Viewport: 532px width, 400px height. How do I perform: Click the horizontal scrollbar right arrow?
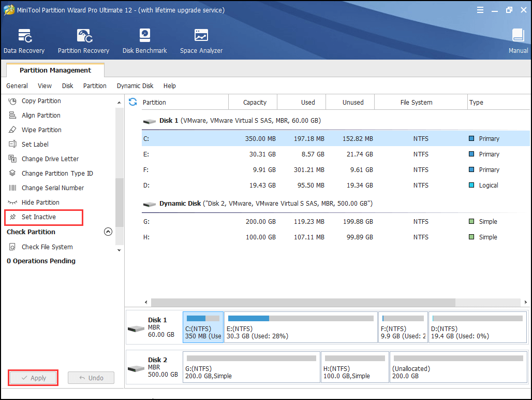(526, 302)
